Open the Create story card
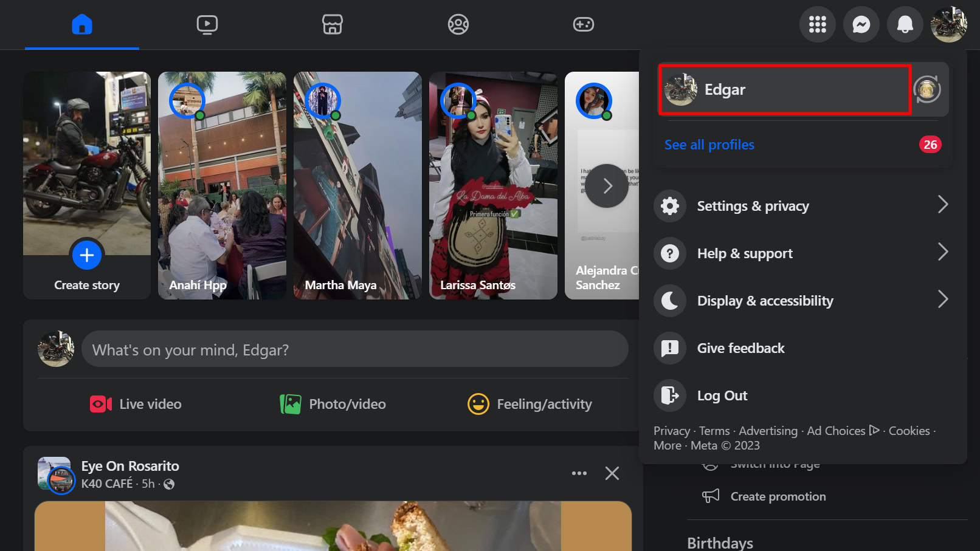Screen dimensions: 980x551 87,185
